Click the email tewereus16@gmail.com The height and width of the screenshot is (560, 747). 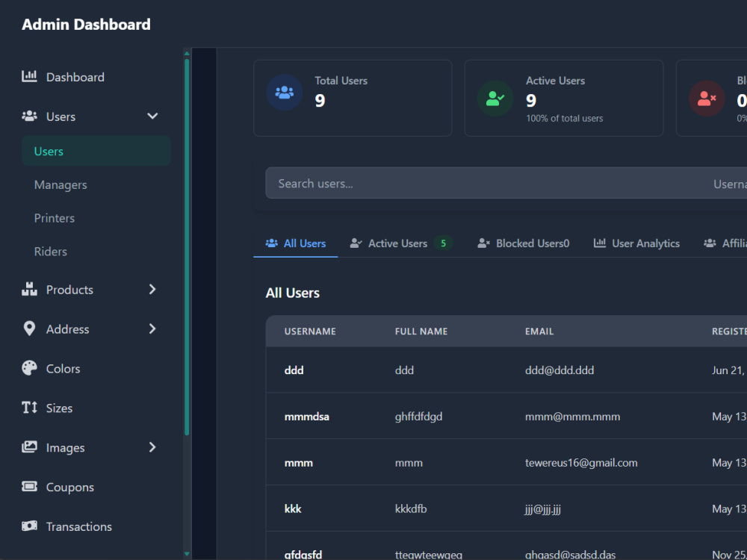[x=581, y=462]
